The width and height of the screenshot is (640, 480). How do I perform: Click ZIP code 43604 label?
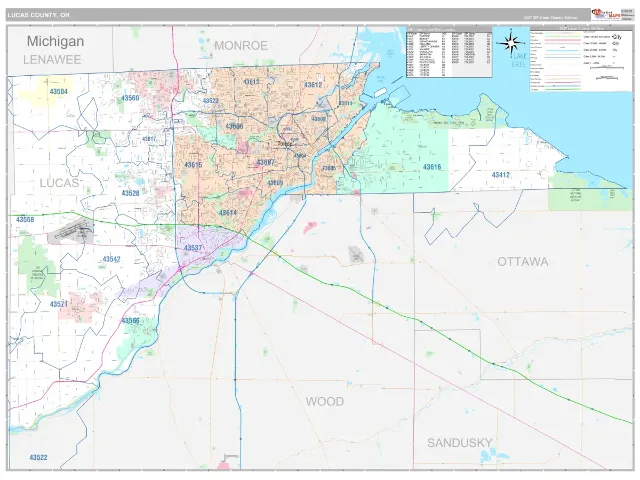tap(300, 156)
